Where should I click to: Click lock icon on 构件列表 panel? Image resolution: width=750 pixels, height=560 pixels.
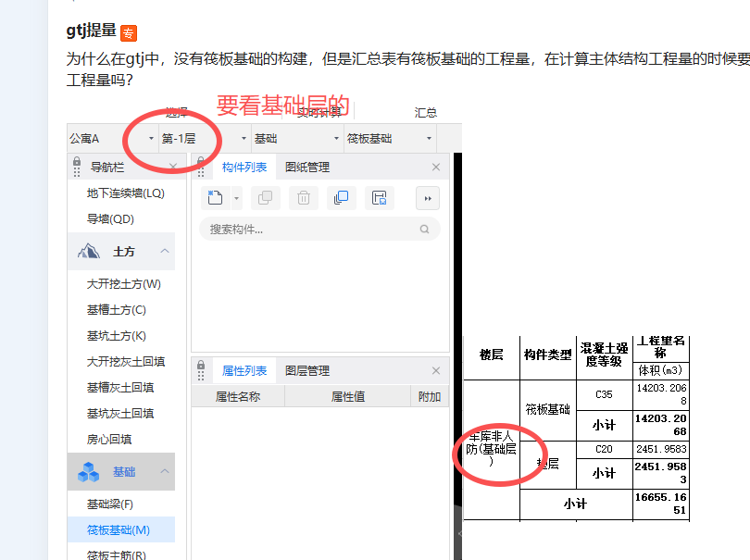point(201,161)
